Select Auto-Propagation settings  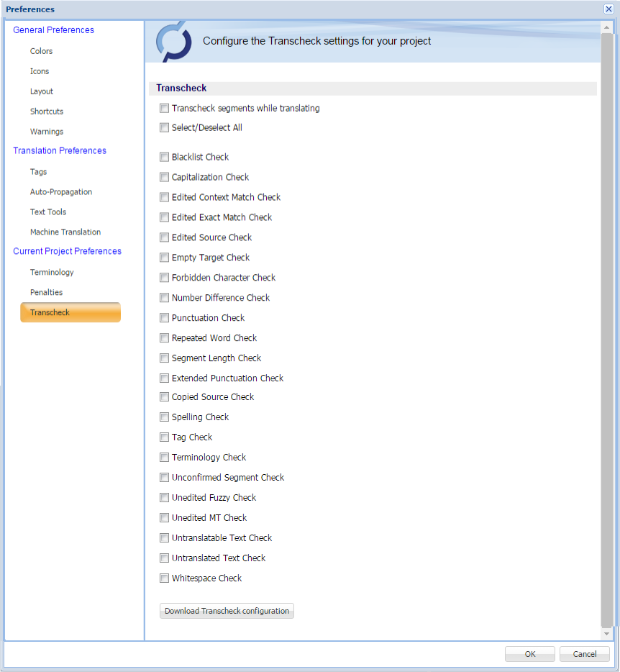[x=61, y=192]
